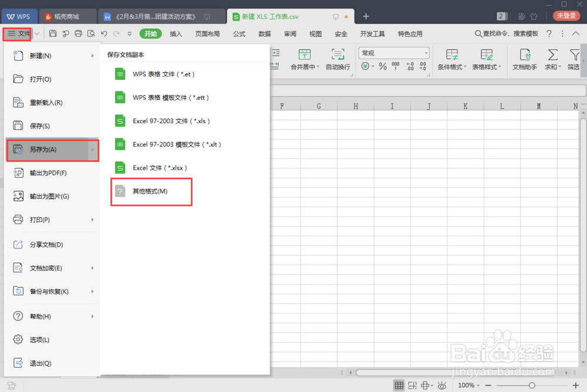This screenshot has width=587, height=392.
Task: Click the zoom in plus button
Action: pos(576,386)
